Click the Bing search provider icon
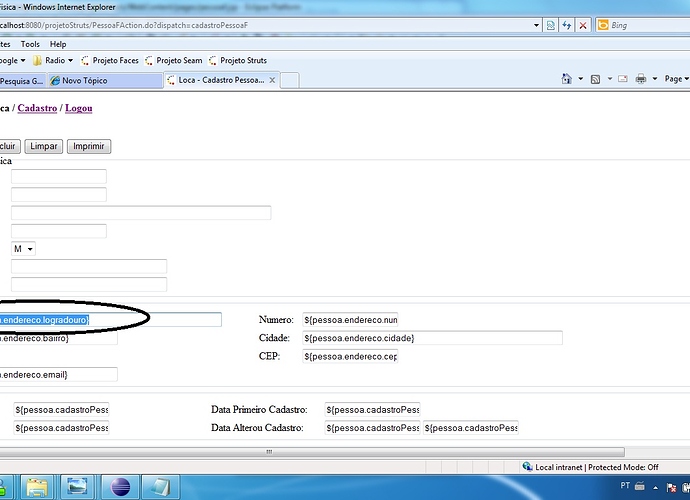The image size is (690, 500). 603,25
